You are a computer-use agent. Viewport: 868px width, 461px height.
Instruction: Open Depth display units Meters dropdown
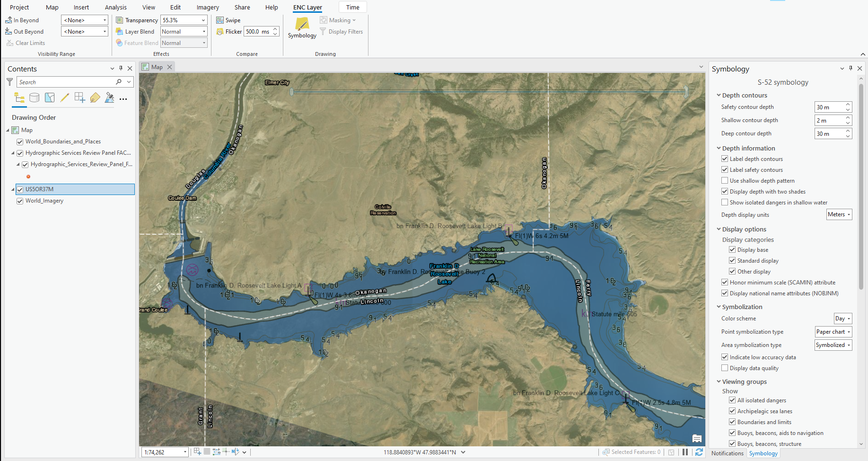839,214
